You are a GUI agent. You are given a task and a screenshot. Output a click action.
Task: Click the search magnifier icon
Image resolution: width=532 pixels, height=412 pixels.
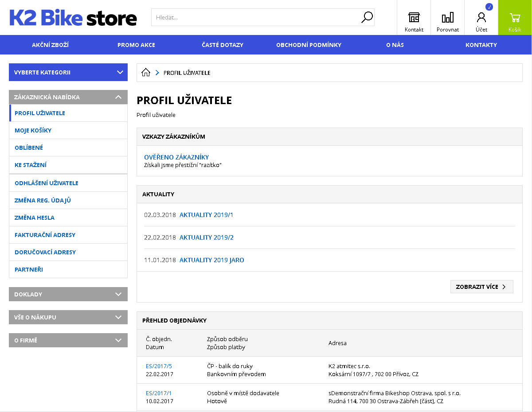tap(367, 17)
